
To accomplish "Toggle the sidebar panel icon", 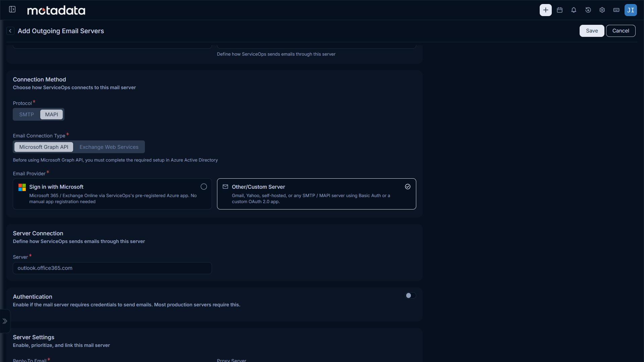I will tap(12, 9).
